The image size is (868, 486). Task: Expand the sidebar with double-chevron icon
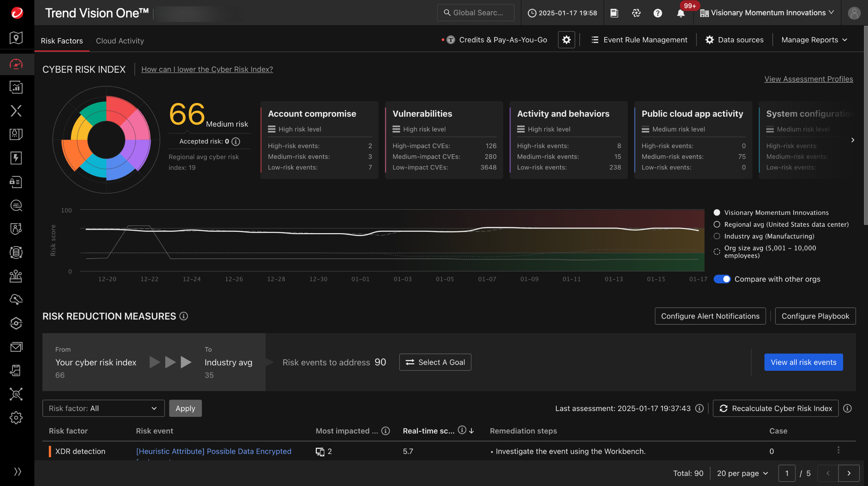coord(17,471)
